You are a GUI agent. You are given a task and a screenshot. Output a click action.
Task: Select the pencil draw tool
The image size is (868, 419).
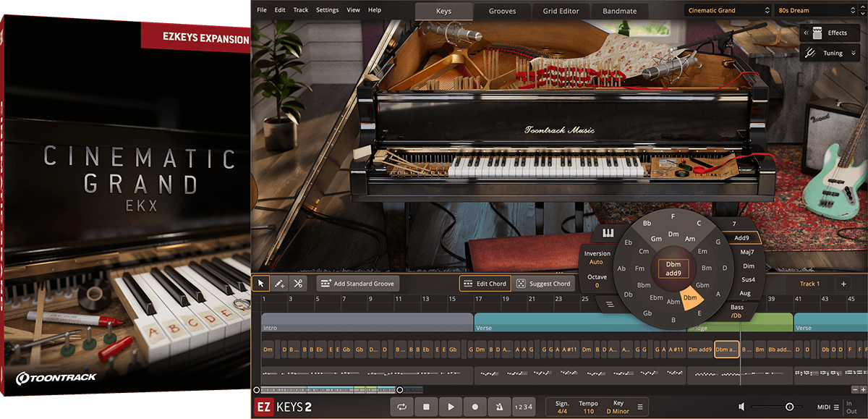[279, 284]
